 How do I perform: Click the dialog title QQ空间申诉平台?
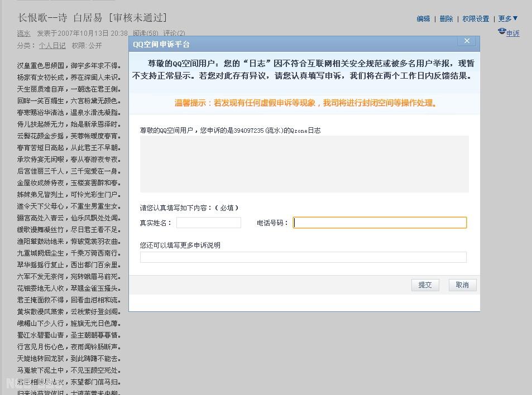coord(161,45)
